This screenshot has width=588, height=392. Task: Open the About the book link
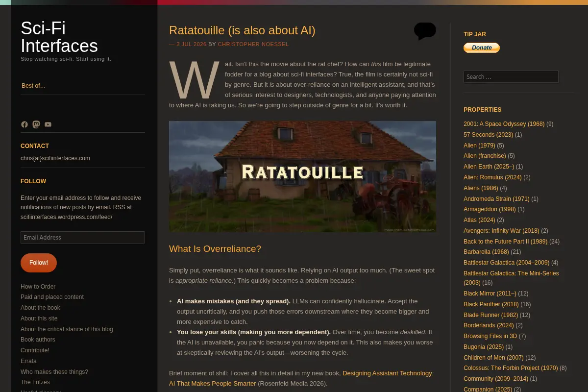[40, 308]
